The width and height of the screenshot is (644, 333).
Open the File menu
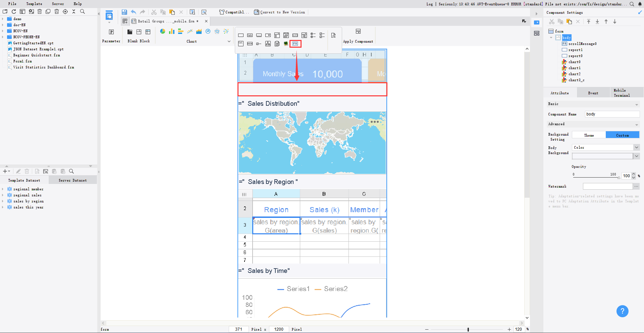[12, 4]
